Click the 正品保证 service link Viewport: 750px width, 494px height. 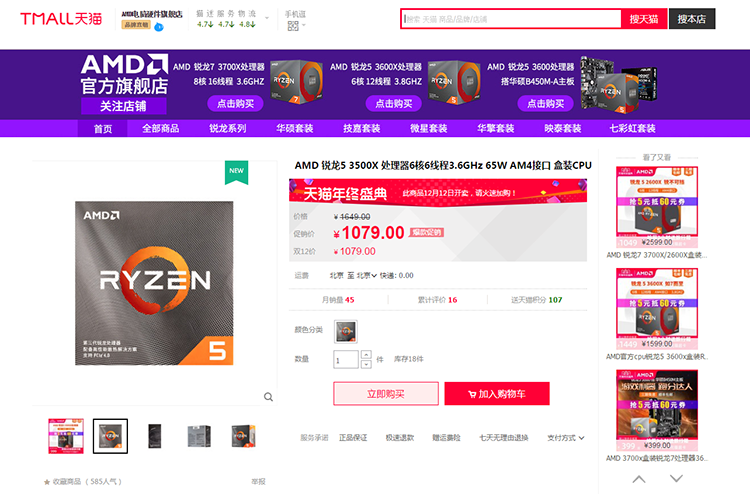click(353, 438)
